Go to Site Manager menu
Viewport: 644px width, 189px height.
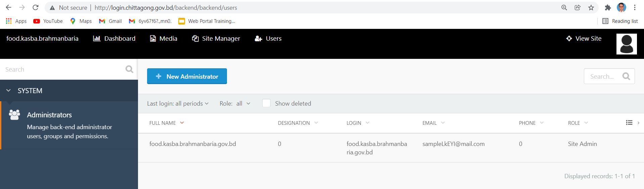[x=216, y=39]
